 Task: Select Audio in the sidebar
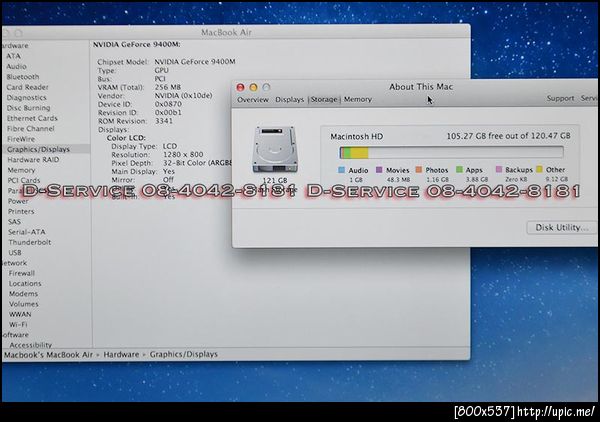(16, 66)
